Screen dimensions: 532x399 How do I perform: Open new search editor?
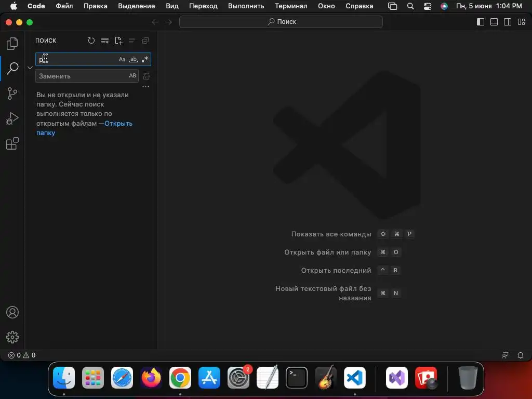pos(118,41)
